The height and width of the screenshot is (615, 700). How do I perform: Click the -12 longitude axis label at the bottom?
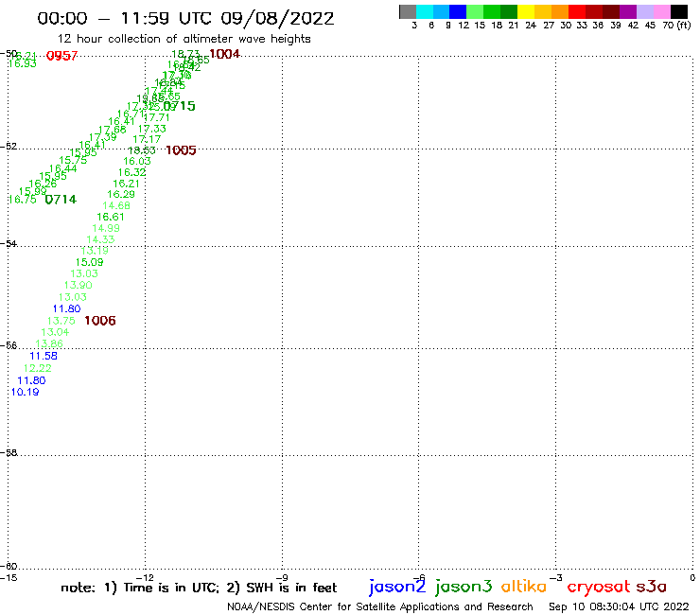pos(145,578)
